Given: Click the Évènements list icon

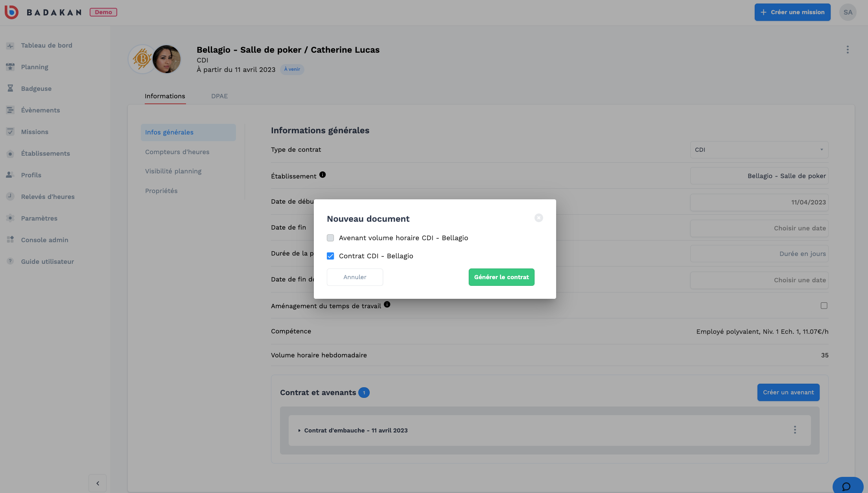Looking at the screenshot, I should (10, 110).
